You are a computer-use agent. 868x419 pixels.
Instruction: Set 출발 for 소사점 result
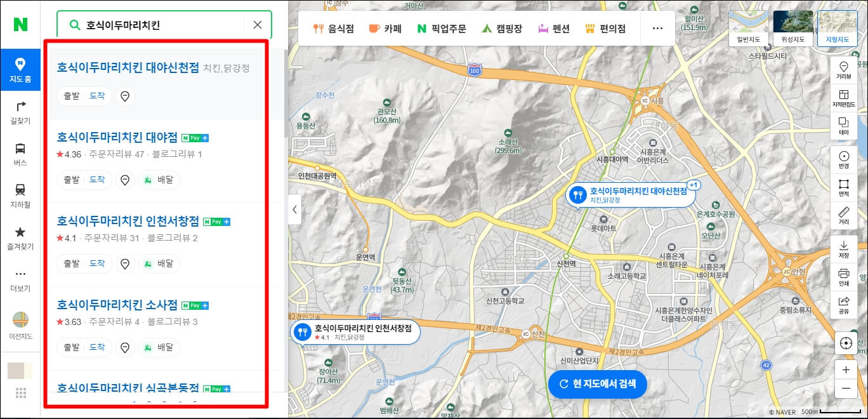72,347
